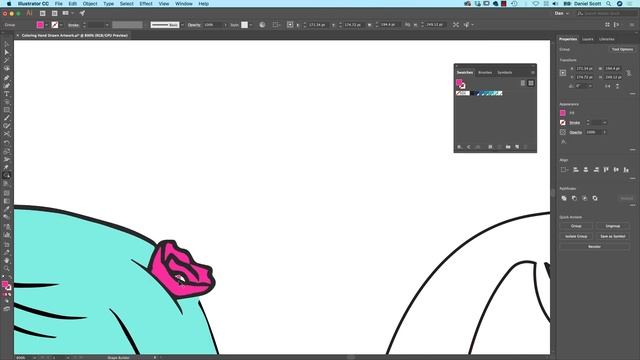The image size is (640, 360).
Task: Open macOS Spotlight search icon
Action: point(609,4)
